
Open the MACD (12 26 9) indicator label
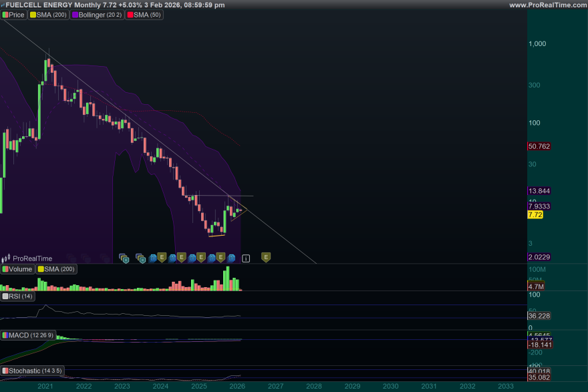click(x=28, y=335)
